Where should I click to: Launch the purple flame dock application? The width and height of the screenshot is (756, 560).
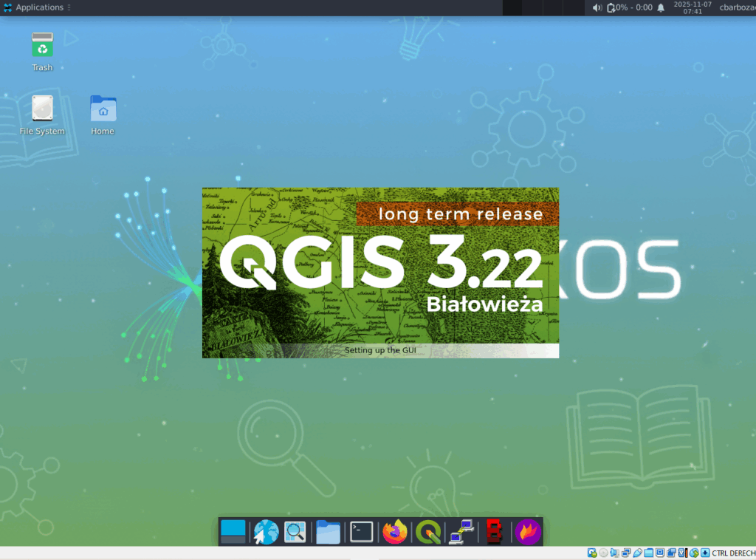point(528,532)
